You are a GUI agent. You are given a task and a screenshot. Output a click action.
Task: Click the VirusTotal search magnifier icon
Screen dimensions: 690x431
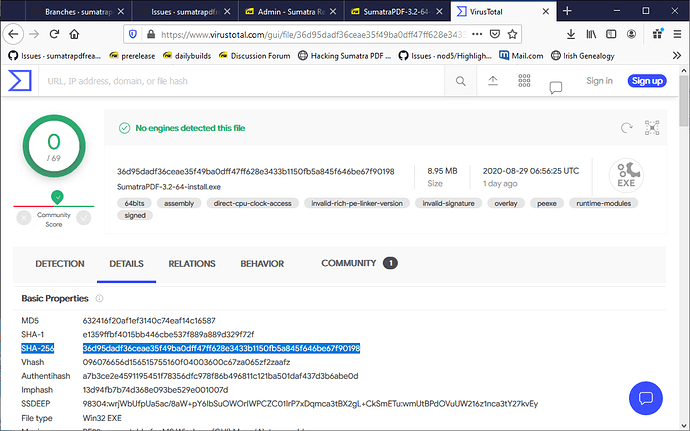tap(461, 81)
